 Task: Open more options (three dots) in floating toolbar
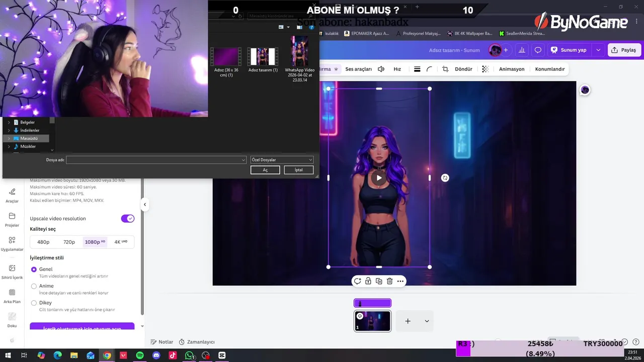(400, 281)
